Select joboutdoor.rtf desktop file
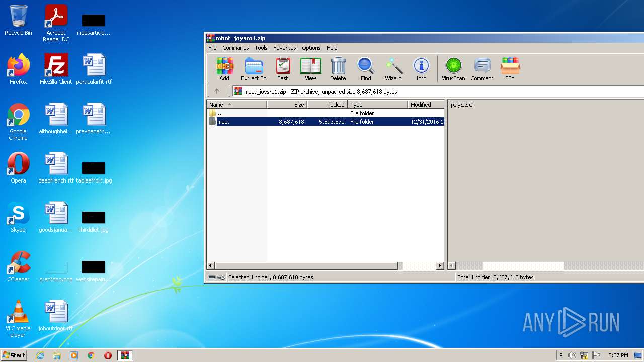 pyautogui.click(x=56, y=316)
